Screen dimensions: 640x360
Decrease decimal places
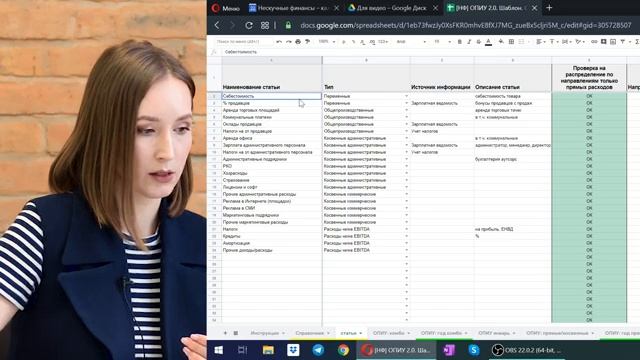(362, 42)
